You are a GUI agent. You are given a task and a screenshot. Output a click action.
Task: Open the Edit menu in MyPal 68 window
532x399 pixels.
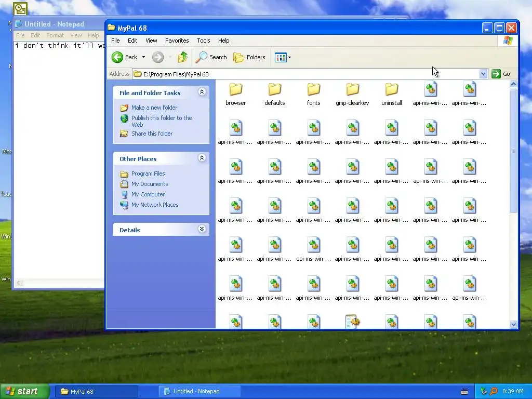[132, 41]
